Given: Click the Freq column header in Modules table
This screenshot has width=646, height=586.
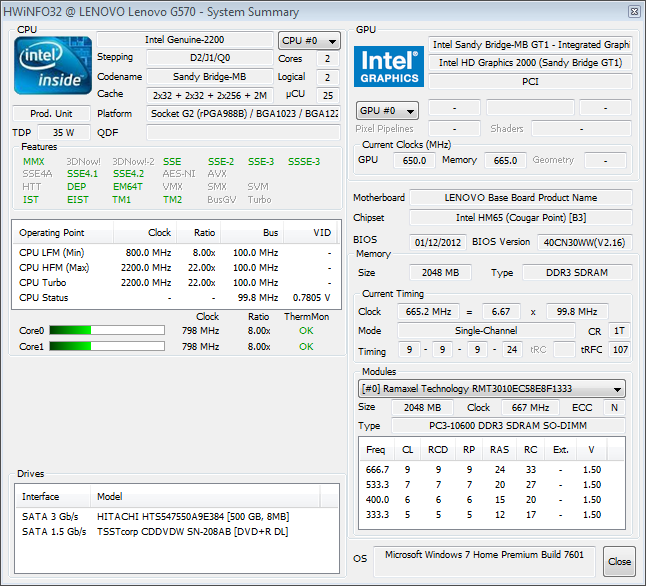Looking at the screenshot, I should 375,449.
